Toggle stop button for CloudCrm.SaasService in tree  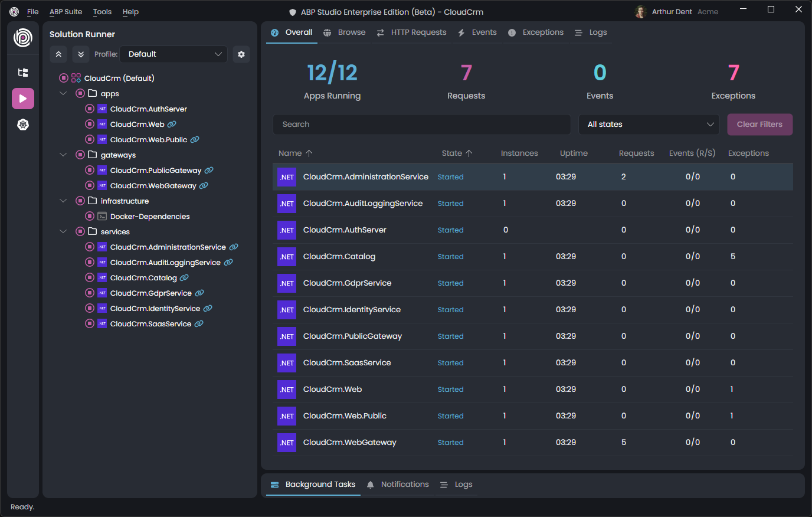(x=90, y=324)
